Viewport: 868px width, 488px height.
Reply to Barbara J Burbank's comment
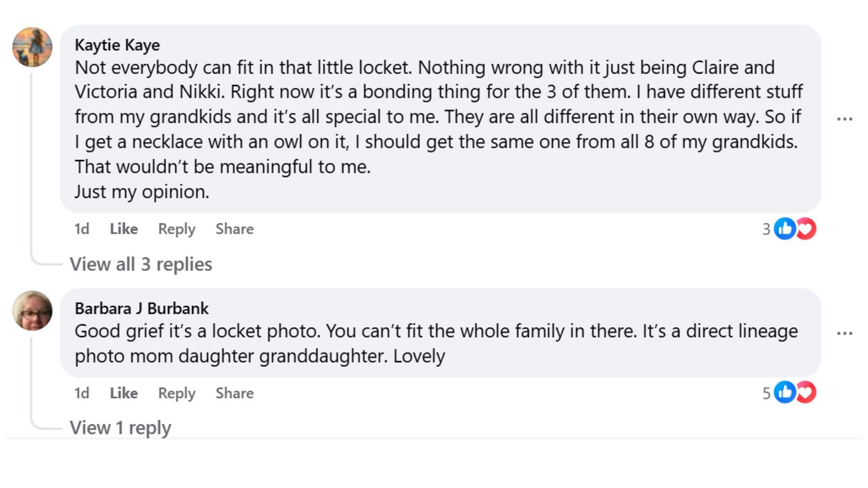pyautogui.click(x=176, y=393)
